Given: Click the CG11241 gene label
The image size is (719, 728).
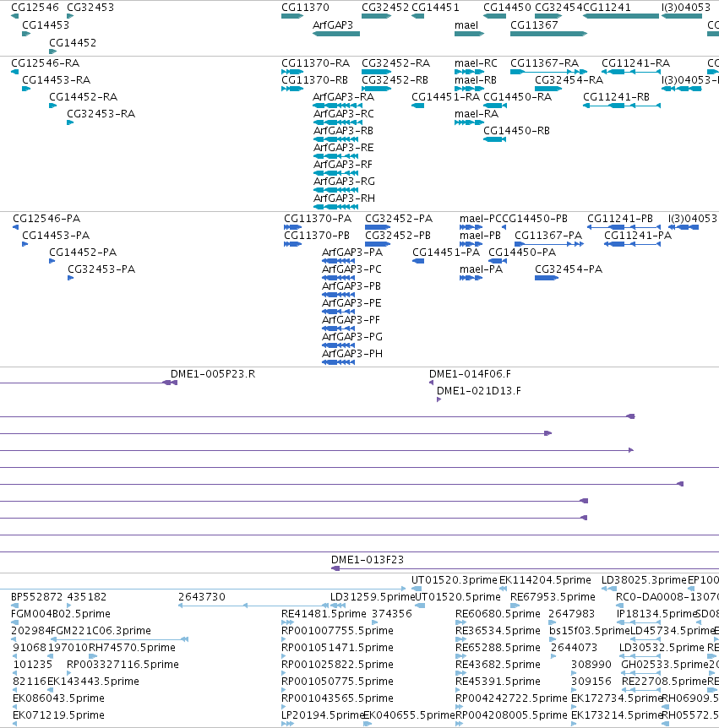Looking at the screenshot, I should tap(607, 8).
